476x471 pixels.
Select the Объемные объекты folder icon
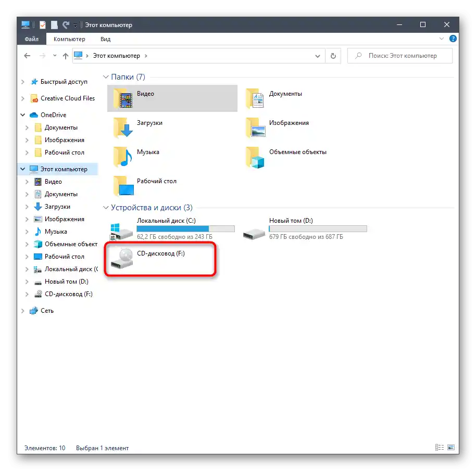pyautogui.click(x=255, y=157)
